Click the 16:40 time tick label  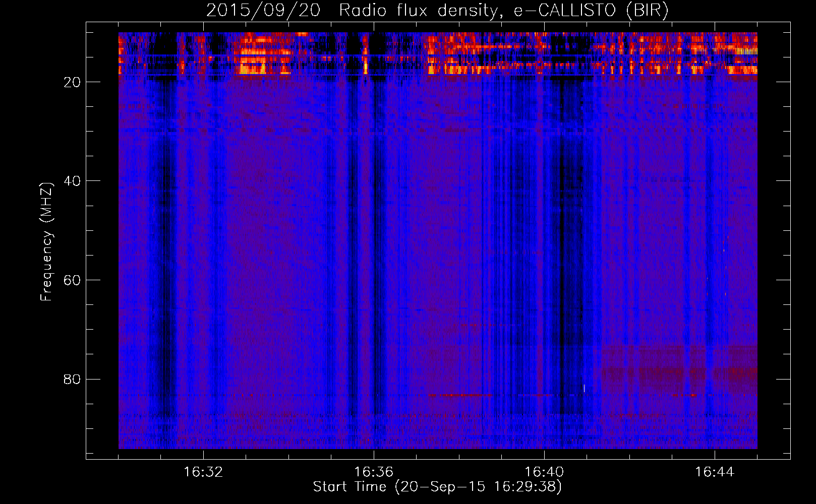point(544,472)
